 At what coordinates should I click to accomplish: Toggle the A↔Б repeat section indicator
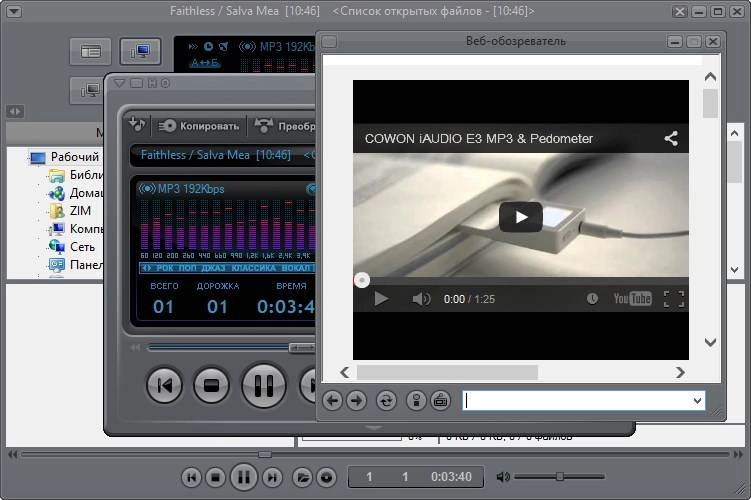click(205, 63)
